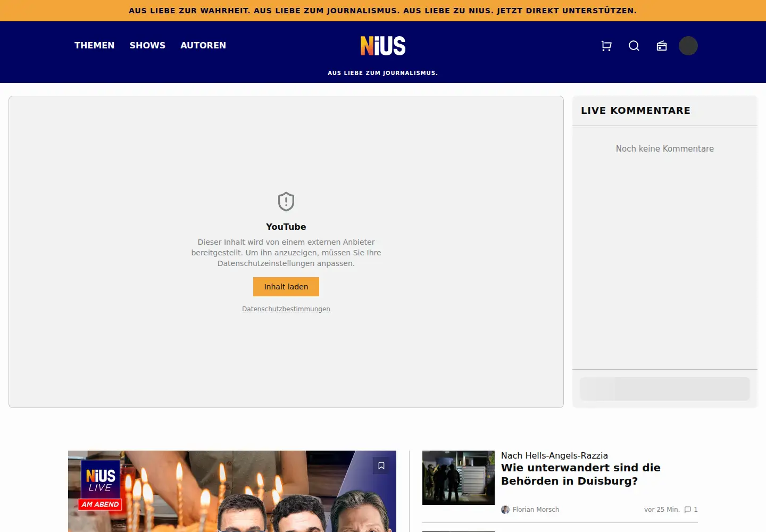Open the Datenschutzbestimmungen link
The image size is (766, 532).
pos(286,309)
